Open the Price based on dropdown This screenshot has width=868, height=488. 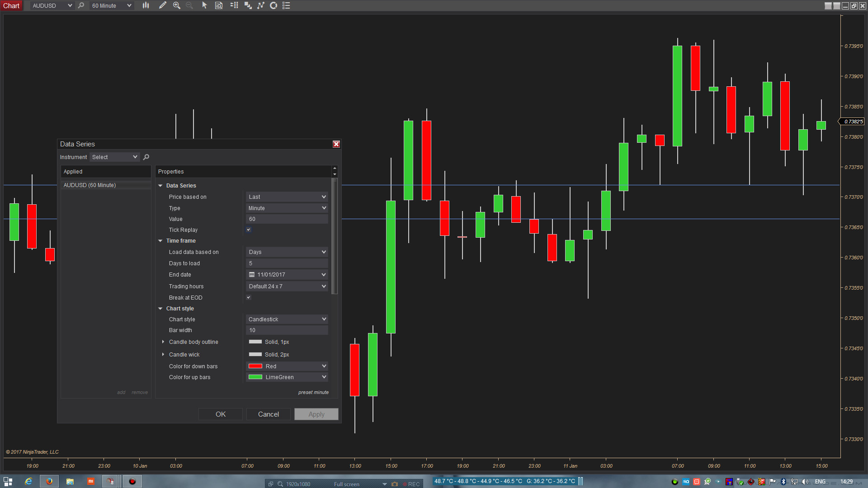coord(287,197)
